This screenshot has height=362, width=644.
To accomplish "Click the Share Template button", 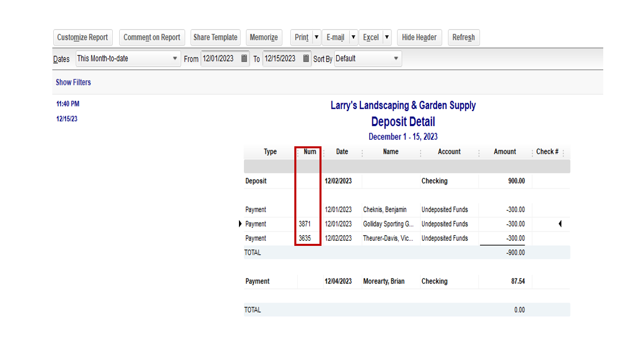I will point(215,37).
